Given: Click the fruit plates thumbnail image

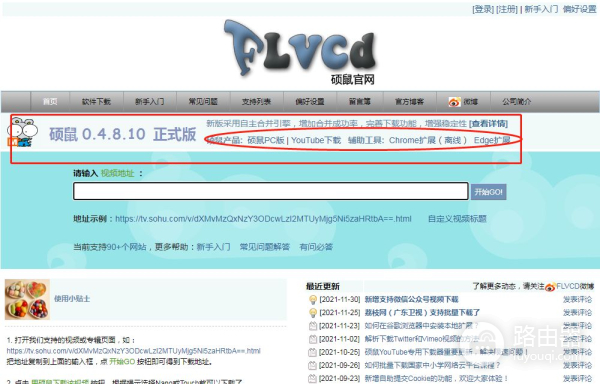Looking at the screenshot, I should pos(27,299).
